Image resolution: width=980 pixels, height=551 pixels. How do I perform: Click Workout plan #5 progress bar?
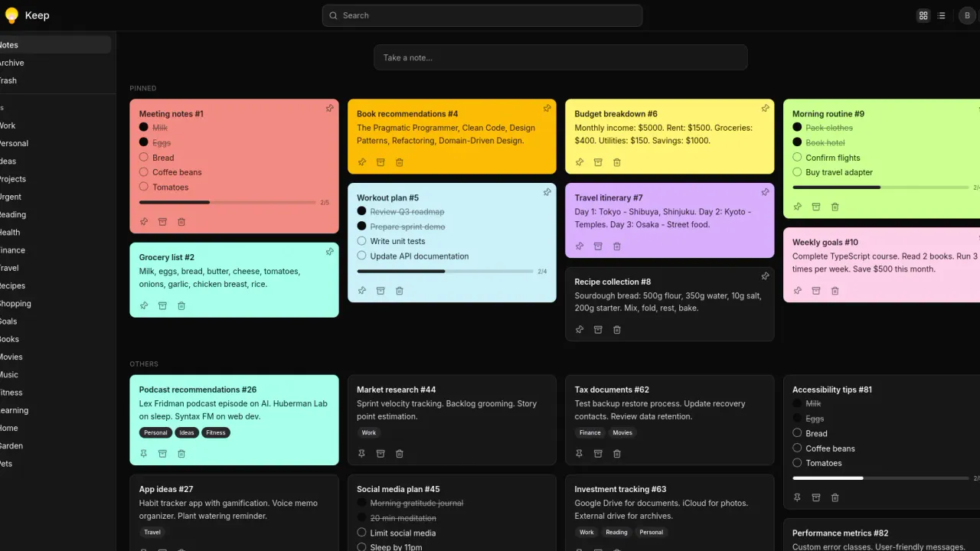[x=445, y=271]
